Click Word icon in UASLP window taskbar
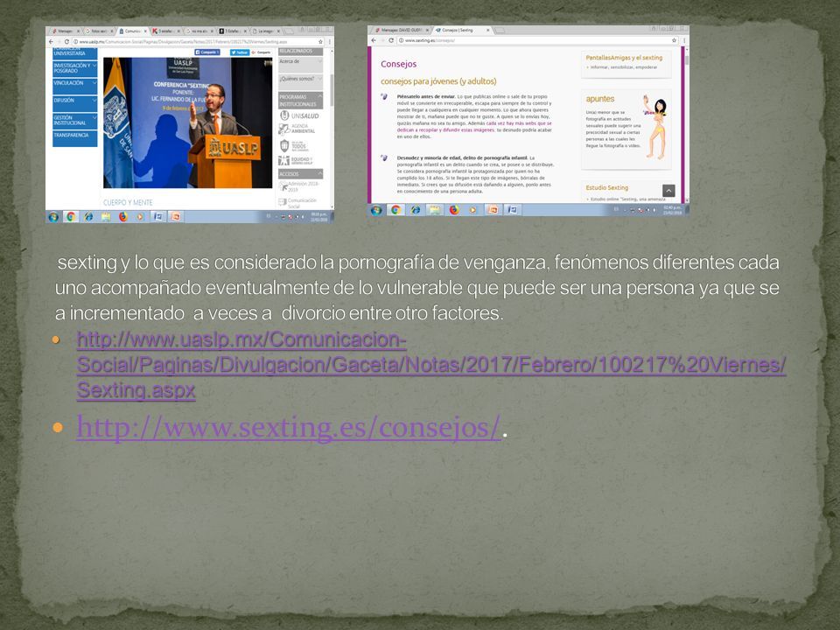 (158, 216)
